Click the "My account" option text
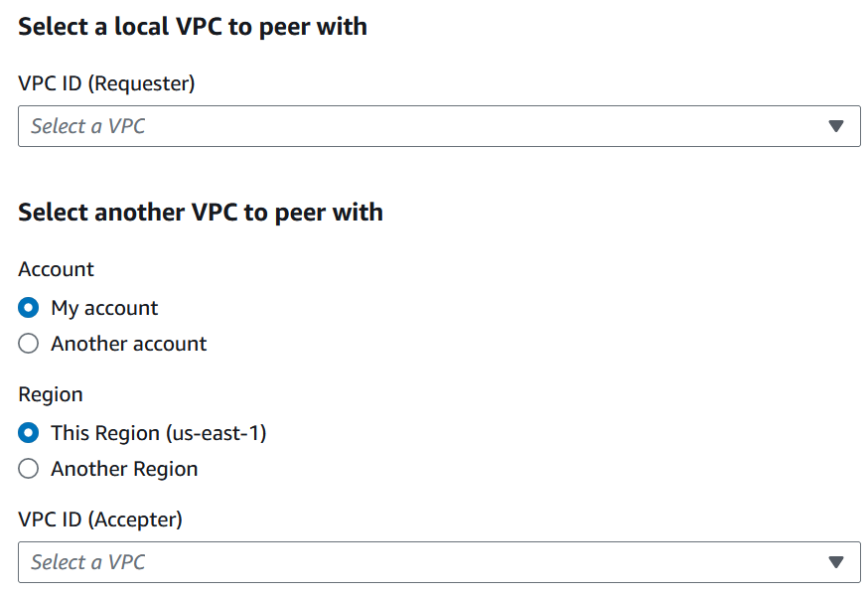 click(104, 308)
